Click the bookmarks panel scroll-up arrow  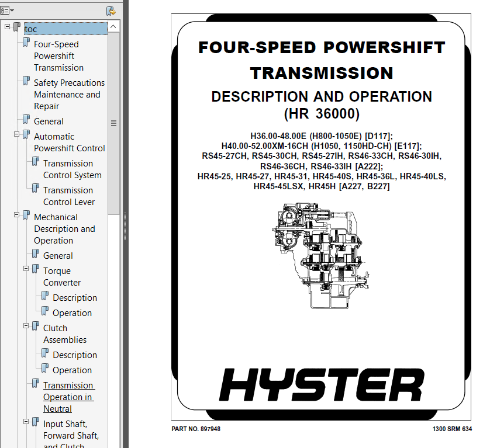[x=113, y=26]
